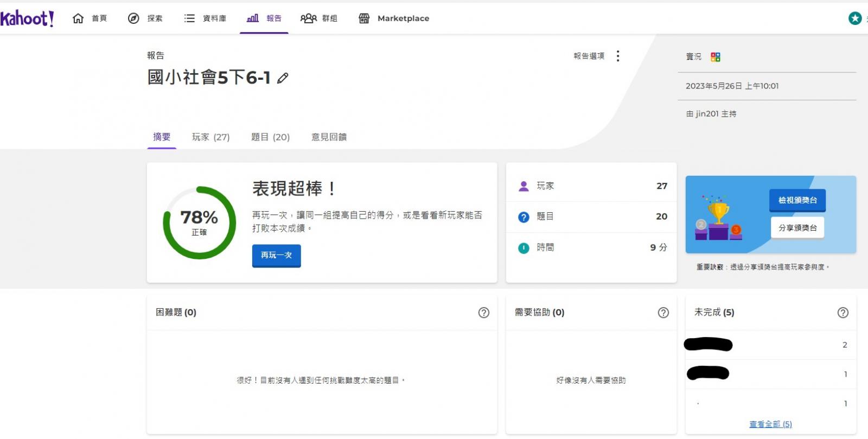
Task: Switch to the 玩家 (27) tab
Action: click(x=210, y=137)
